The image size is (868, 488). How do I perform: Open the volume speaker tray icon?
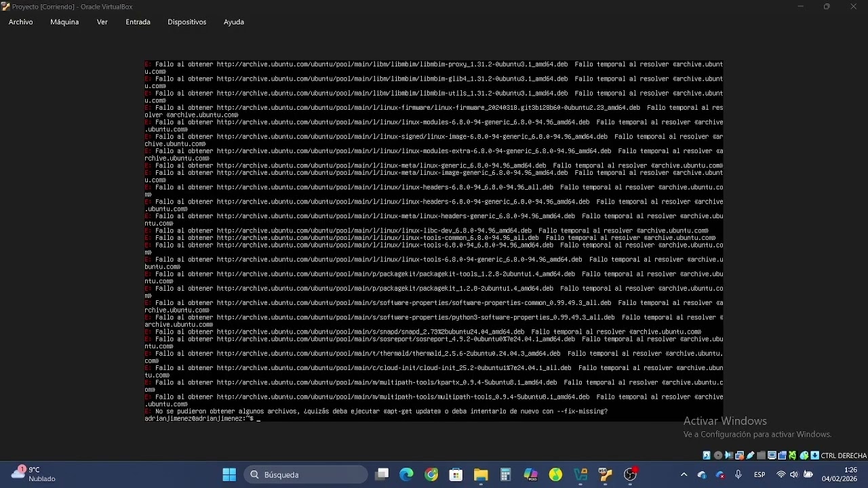[794, 474]
